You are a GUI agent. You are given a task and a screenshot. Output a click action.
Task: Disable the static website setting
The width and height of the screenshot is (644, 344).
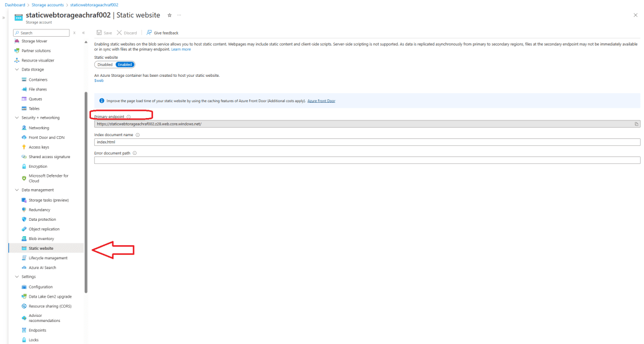pos(106,64)
